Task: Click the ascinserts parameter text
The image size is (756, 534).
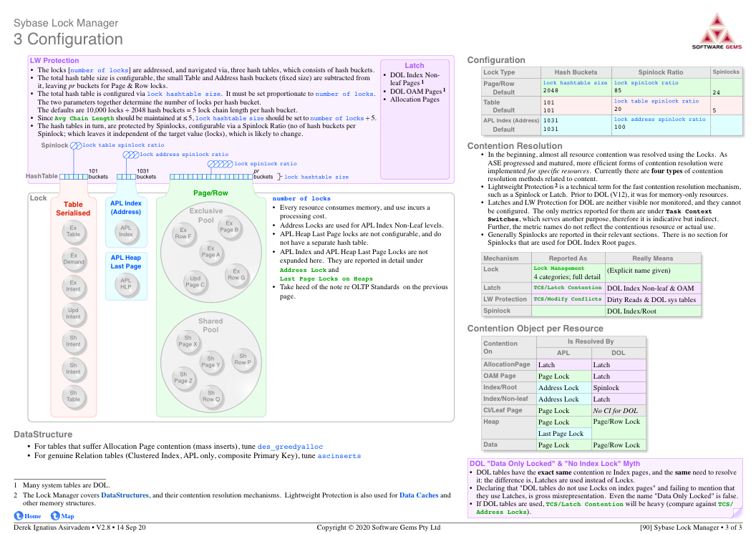Action: (339, 456)
